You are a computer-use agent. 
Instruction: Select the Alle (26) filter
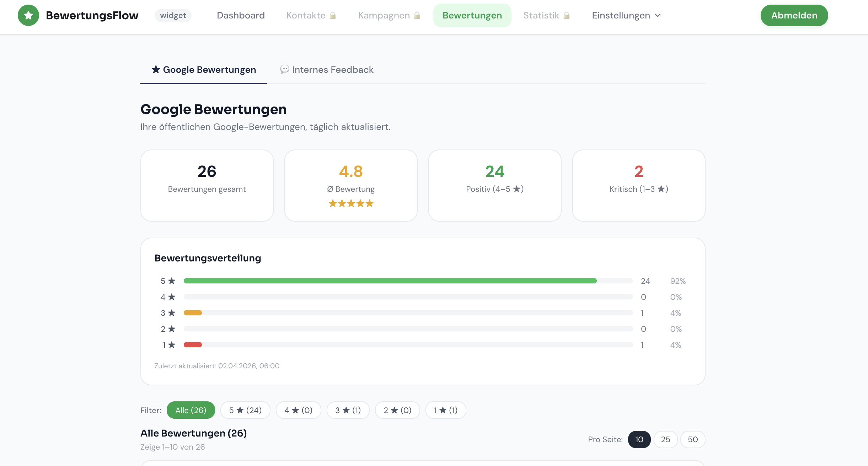[191, 410]
